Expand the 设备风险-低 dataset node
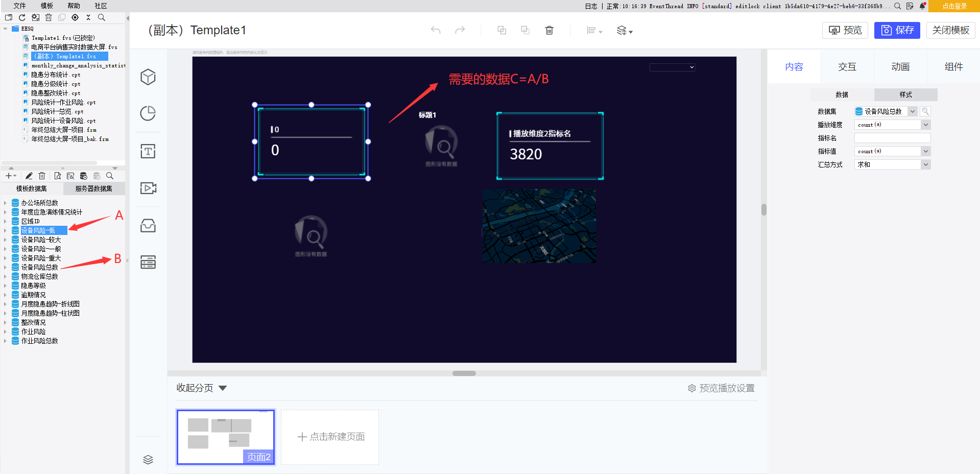 (5, 230)
